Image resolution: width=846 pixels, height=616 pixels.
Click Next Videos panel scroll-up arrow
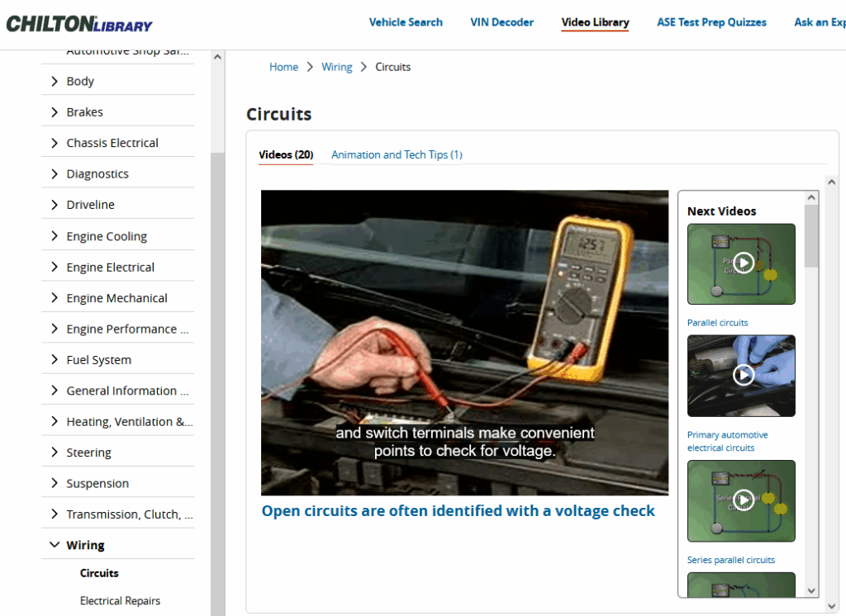pos(811,198)
